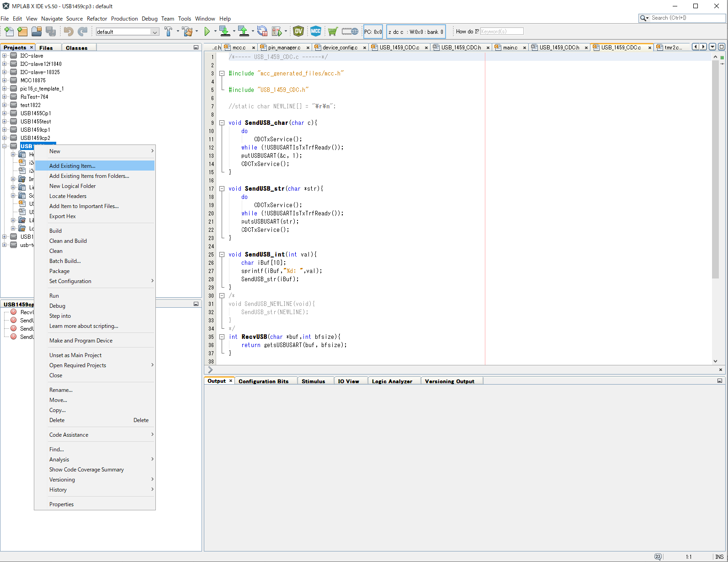This screenshot has height=562, width=728.
Task: Click the Search magnifier icon
Action: pyautogui.click(x=644, y=18)
